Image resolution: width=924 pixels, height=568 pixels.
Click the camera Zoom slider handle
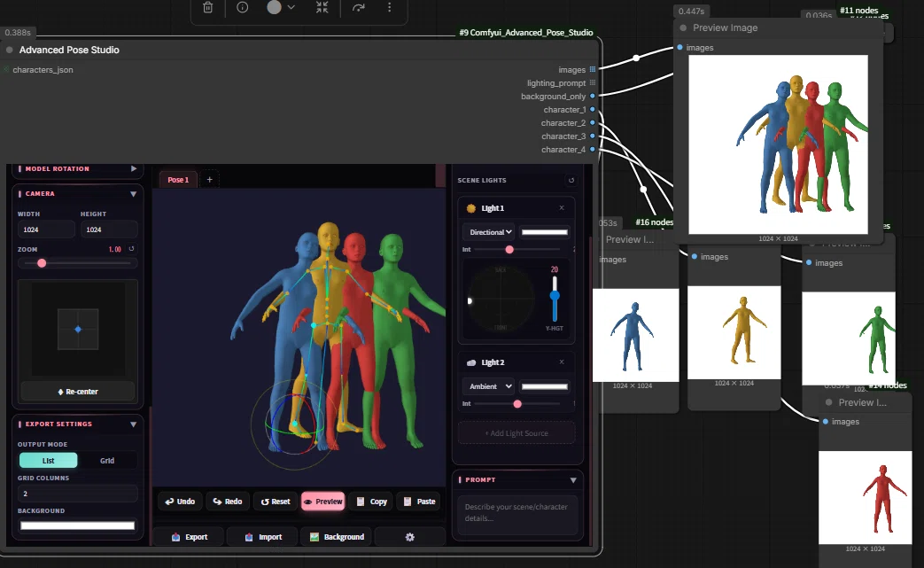[42, 263]
